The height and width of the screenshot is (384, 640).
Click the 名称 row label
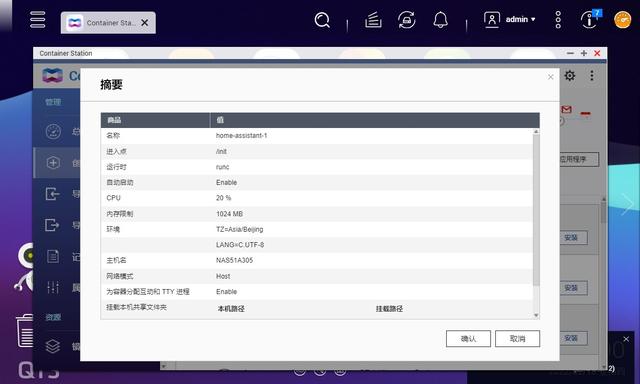pyautogui.click(x=113, y=135)
